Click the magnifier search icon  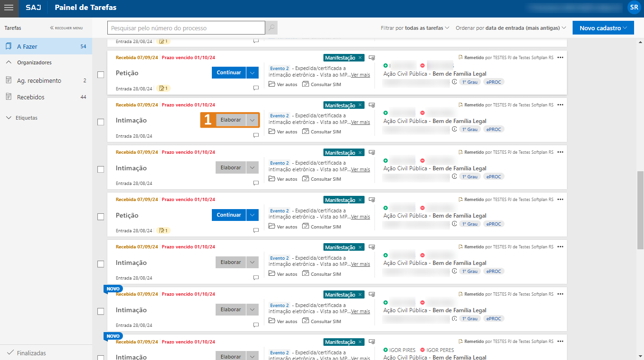(271, 28)
